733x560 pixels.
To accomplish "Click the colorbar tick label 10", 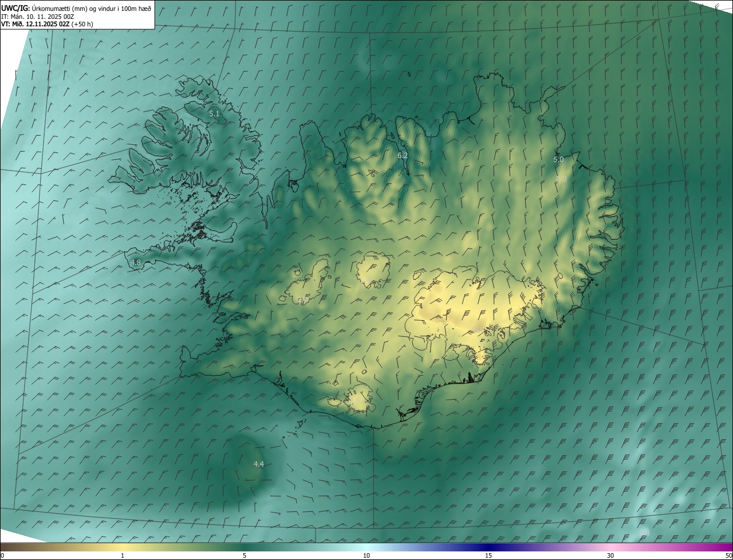I will click(x=366, y=555).
